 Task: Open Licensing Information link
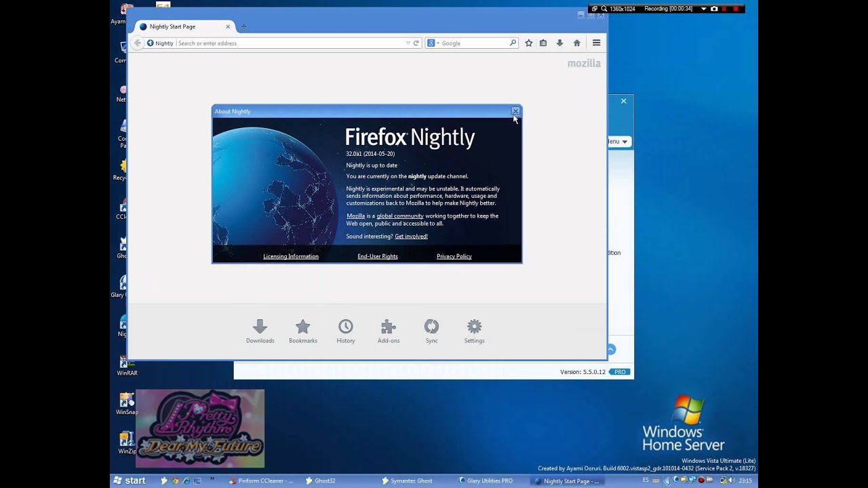tap(291, 256)
